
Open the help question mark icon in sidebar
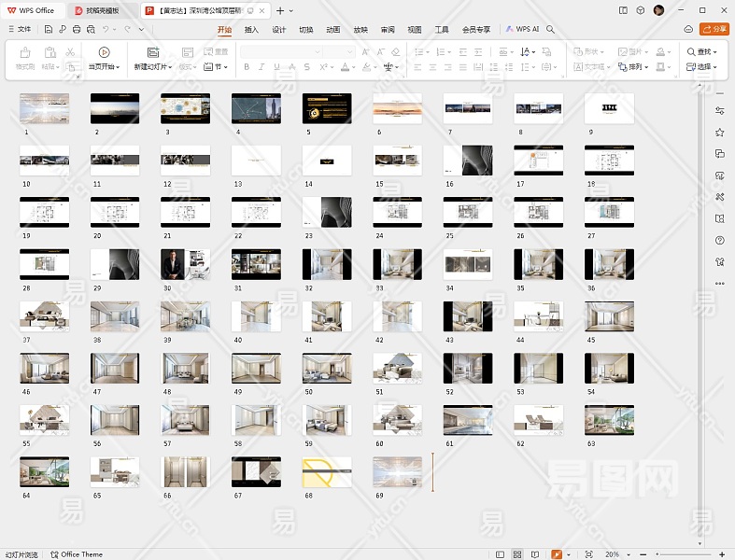(719, 240)
